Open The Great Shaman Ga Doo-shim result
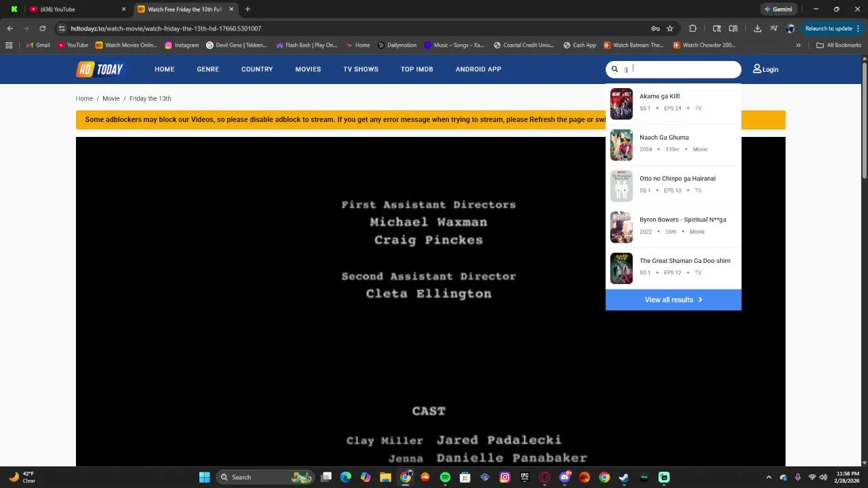 (673, 268)
